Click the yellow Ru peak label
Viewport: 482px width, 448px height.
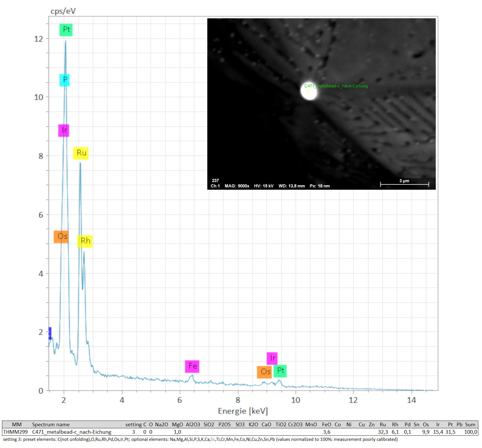pos(81,153)
